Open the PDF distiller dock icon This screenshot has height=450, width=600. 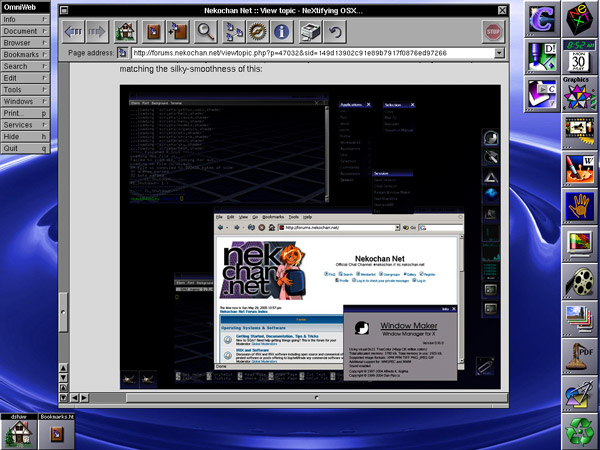580,356
